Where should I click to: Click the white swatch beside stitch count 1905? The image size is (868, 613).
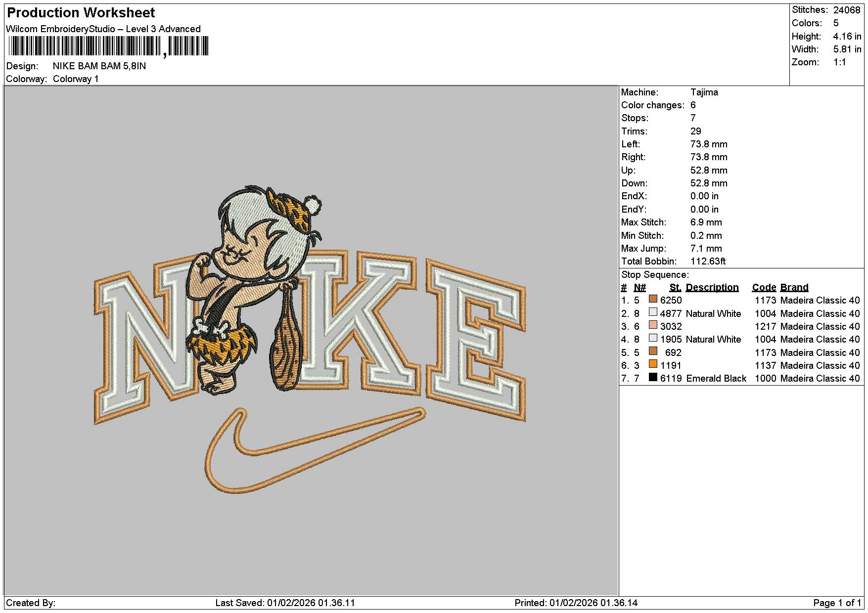[653, 338]
